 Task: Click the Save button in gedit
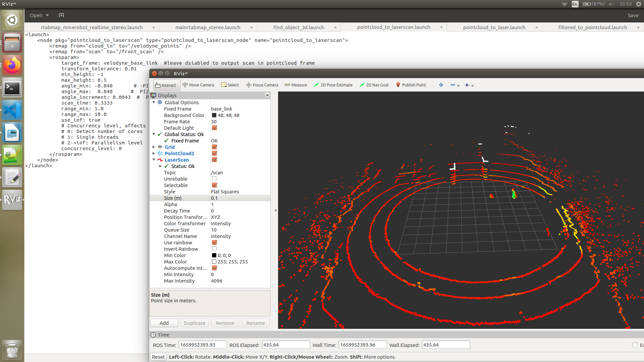point(633,15)
